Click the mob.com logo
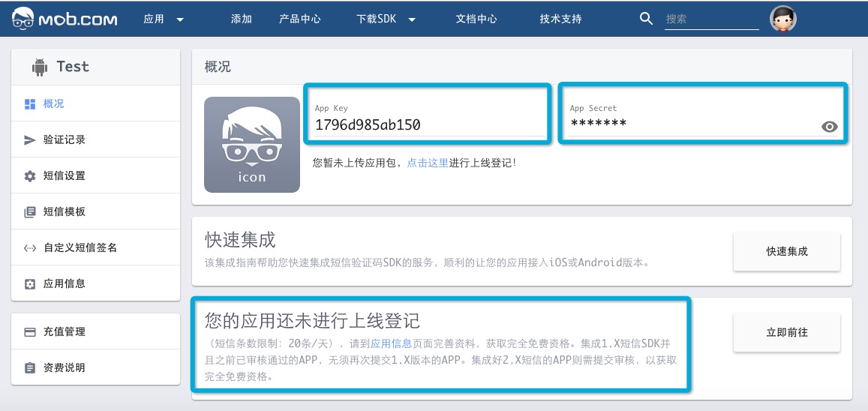 pyautogui.click(x=65, y=19)
